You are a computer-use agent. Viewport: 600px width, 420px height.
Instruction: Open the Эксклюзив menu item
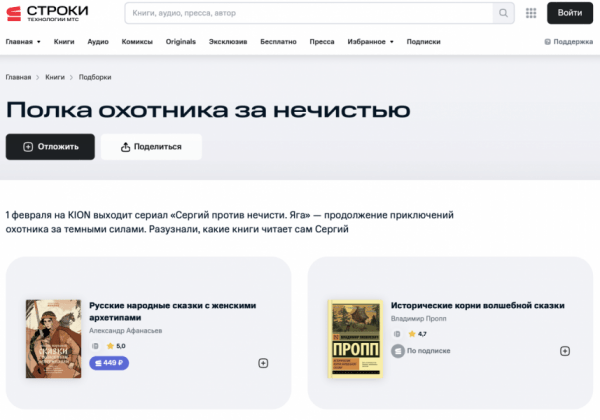[228, 42]
